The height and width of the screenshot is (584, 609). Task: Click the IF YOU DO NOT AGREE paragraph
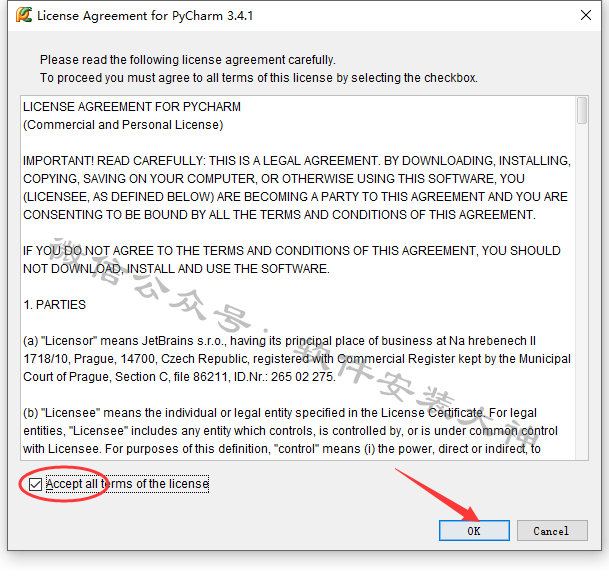point(292,260)
